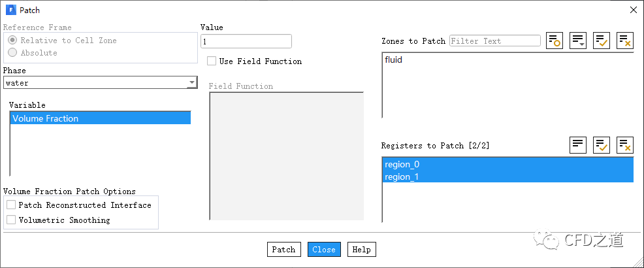
Task: Focus the Filter Text box for zones
Action: click(494, 41)
